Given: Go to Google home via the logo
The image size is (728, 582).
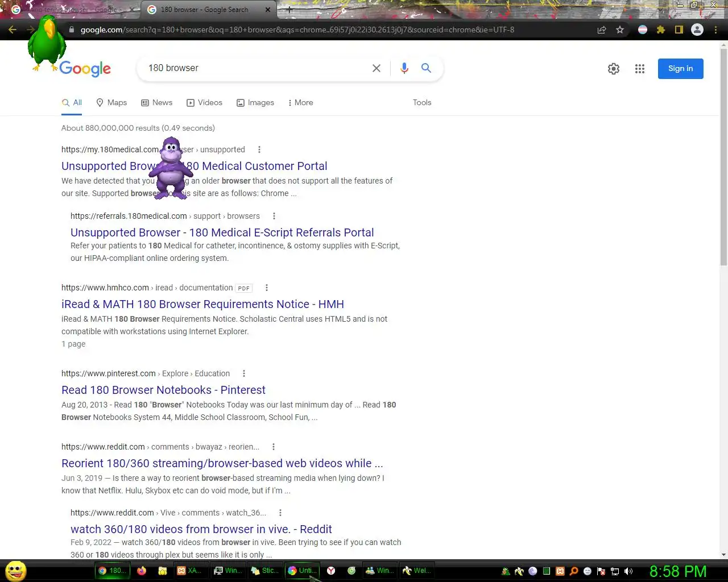Looking at the screenshot, I should tap(85, 69).
